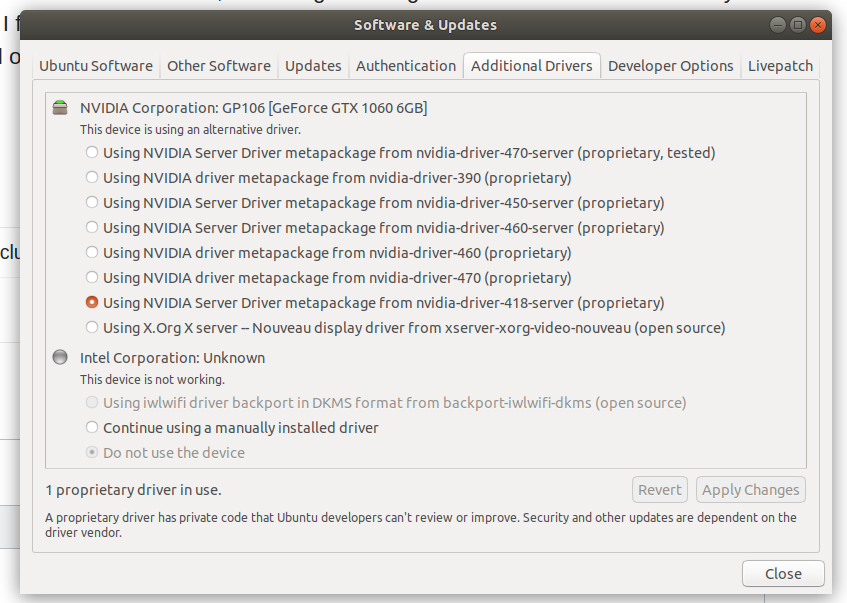Click the Close button at bottom

[783, 573]
